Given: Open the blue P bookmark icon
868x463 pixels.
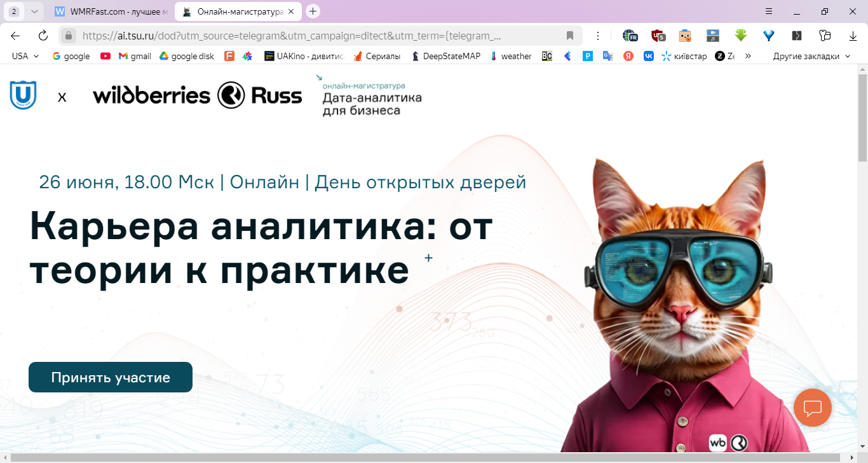Looking at the screenshot, I should (588, 56).
